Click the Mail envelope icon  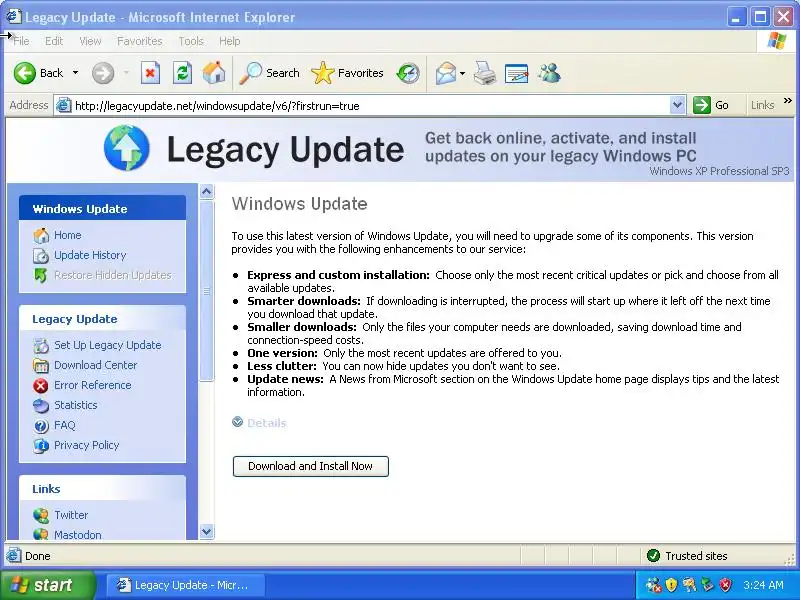coord(445,73)
